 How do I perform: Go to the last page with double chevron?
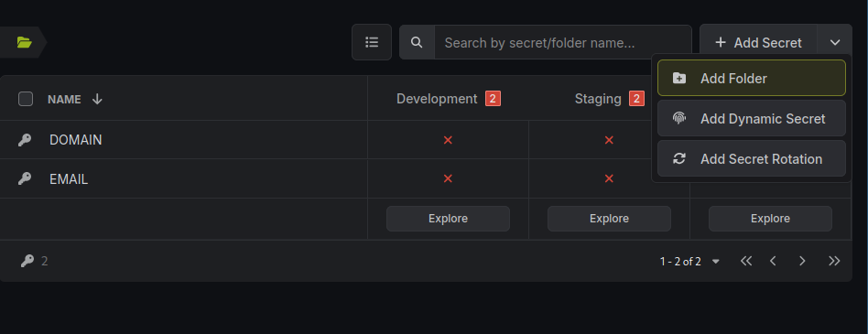click(x=834, y=261)
